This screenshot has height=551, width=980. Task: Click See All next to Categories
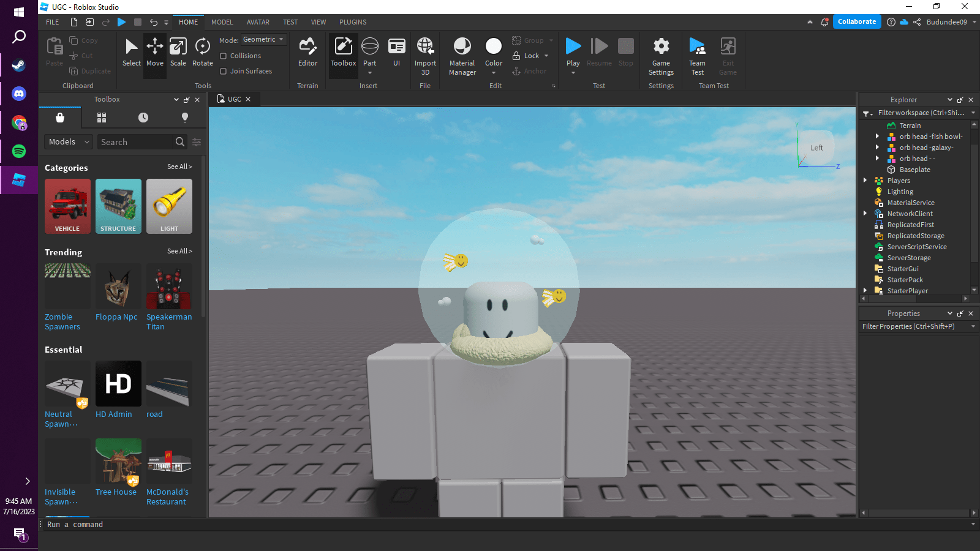(179, 167)
